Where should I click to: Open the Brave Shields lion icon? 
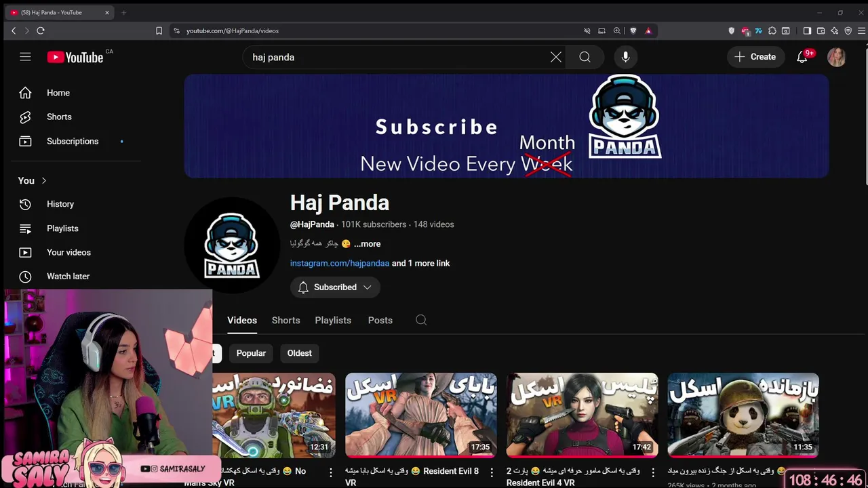tap(633, 30)
